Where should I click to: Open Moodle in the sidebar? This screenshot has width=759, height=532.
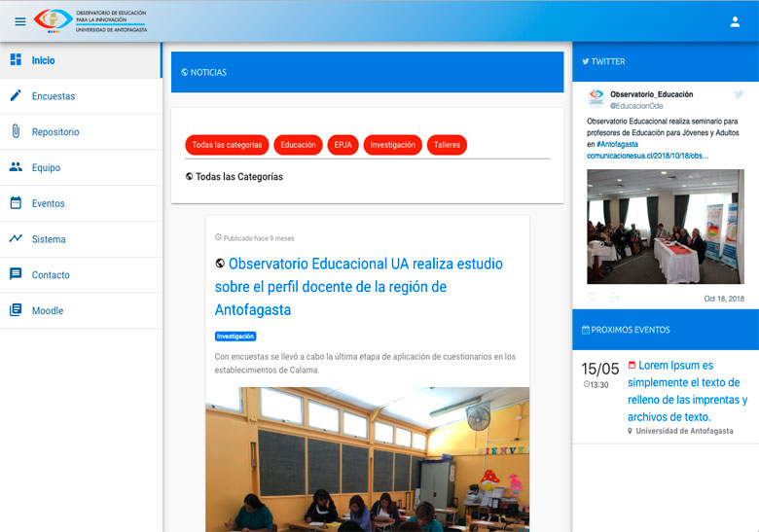(81, 310)
